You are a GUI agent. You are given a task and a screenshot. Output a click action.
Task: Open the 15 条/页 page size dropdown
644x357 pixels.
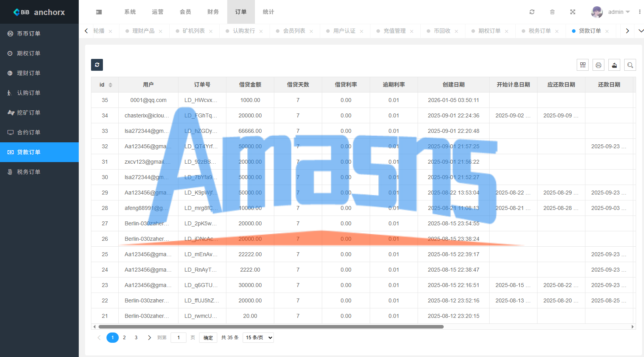pos(258,338)
